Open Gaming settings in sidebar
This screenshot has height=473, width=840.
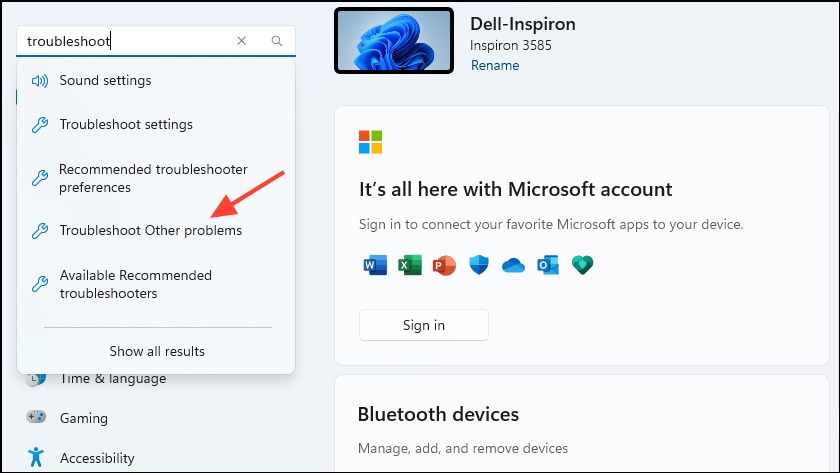click(x=84, y=418)
